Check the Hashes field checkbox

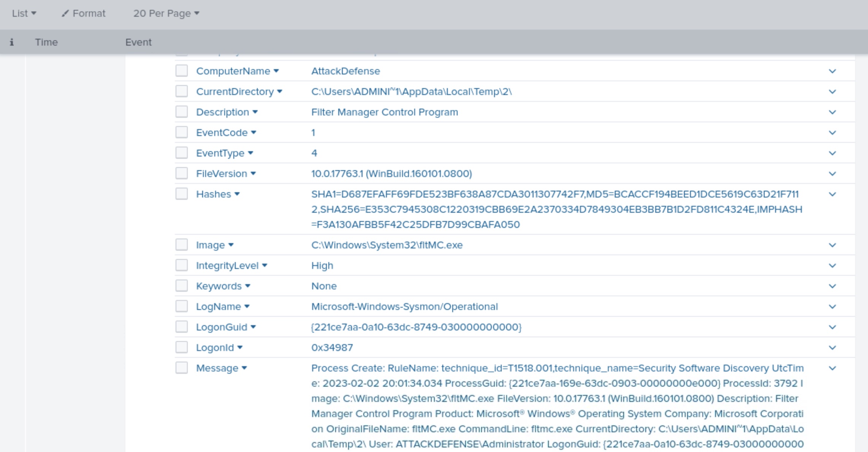(182, 194)
